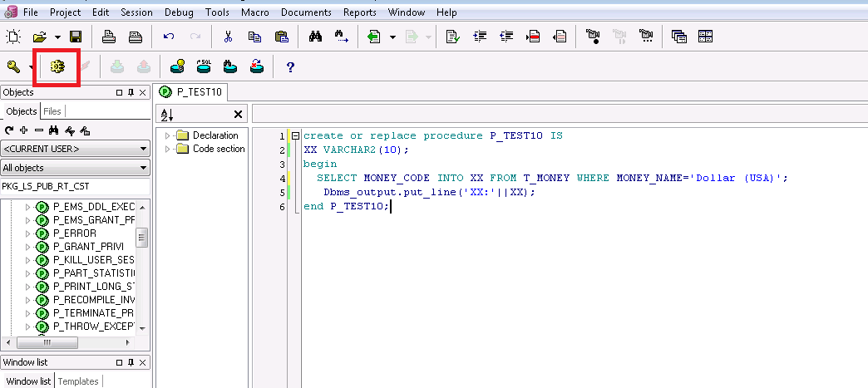Image resolution: width=868 pixels, height=388 pixels.
Task: Open the macro library camera-dots icon
Action: coord(646,37)
